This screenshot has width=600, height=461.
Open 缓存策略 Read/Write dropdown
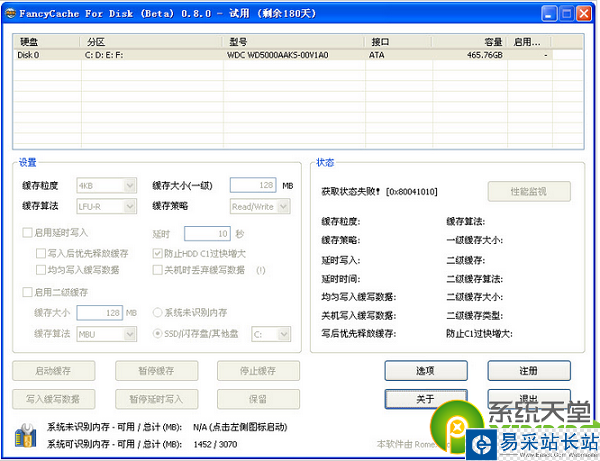[260, 207]
